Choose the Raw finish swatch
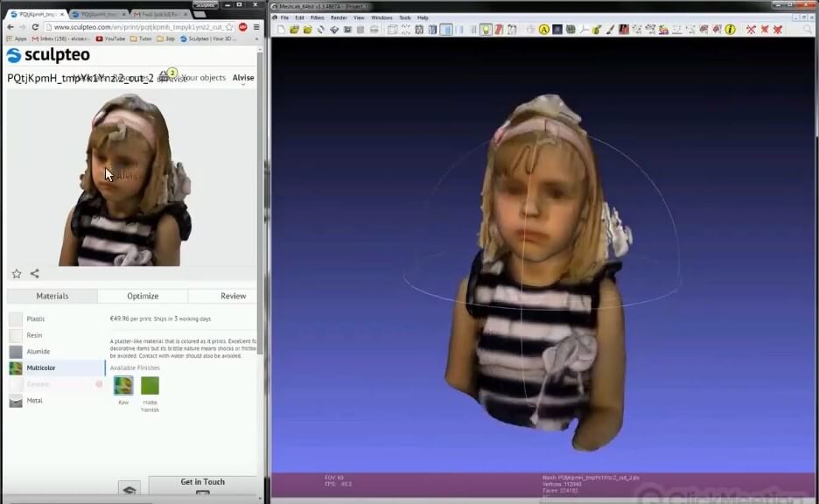Viewport: 819px width, 504px height. [x=123, y=386]
